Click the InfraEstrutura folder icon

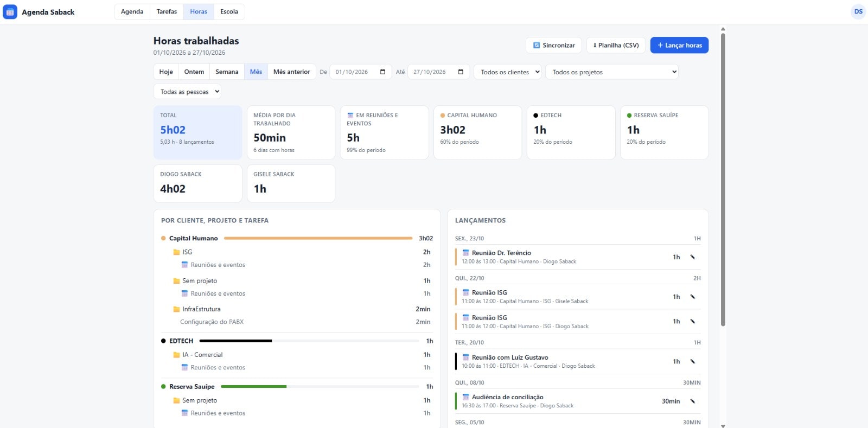(x=176, y=309)
